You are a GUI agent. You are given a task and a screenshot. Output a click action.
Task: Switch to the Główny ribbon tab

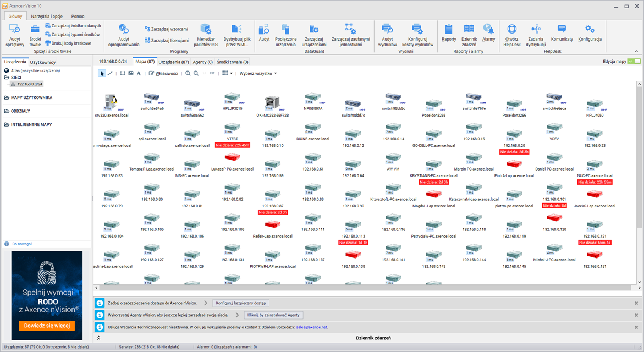(x=15, y=16)
